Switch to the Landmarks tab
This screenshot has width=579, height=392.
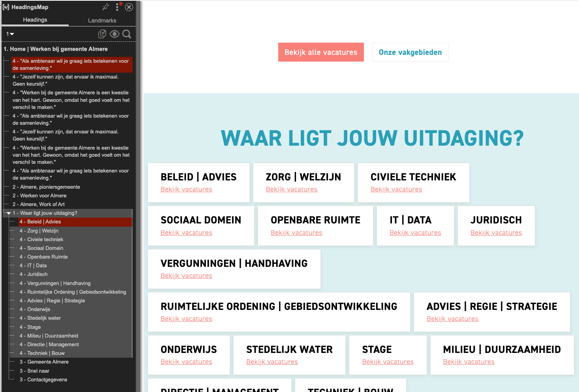[102, 20]
